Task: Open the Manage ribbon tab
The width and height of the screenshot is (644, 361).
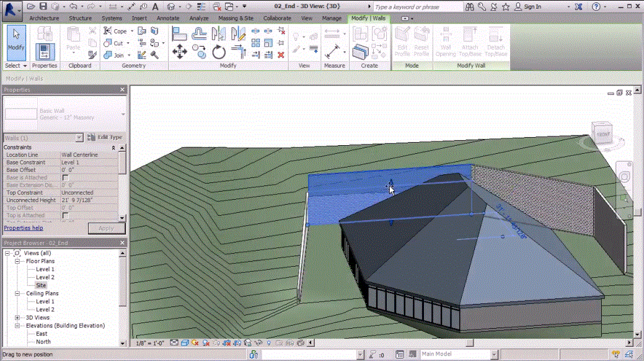Action: 332,18
